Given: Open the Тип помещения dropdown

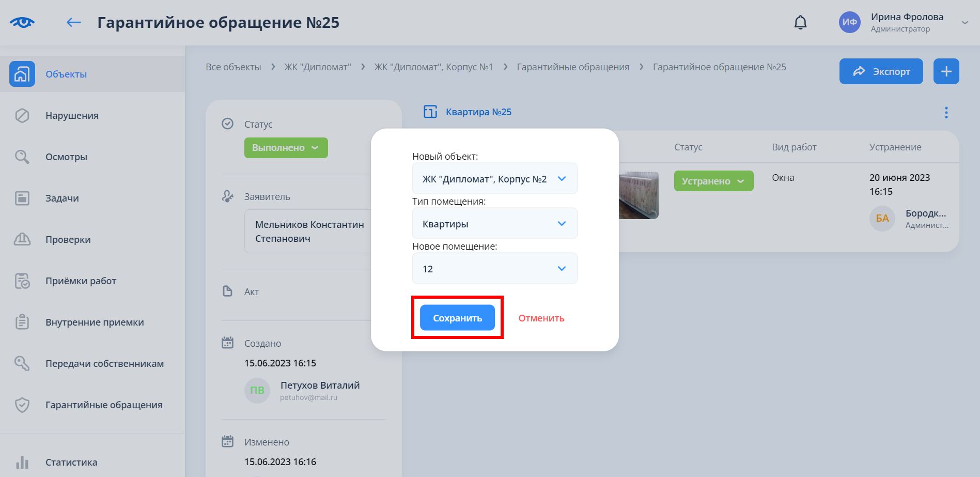Looking at the screenshot, I should 494,224.
